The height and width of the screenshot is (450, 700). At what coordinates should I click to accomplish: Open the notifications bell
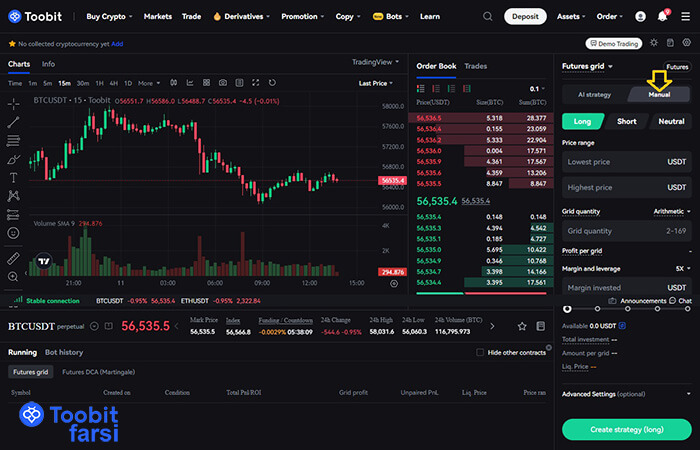[x=662, y=17]
